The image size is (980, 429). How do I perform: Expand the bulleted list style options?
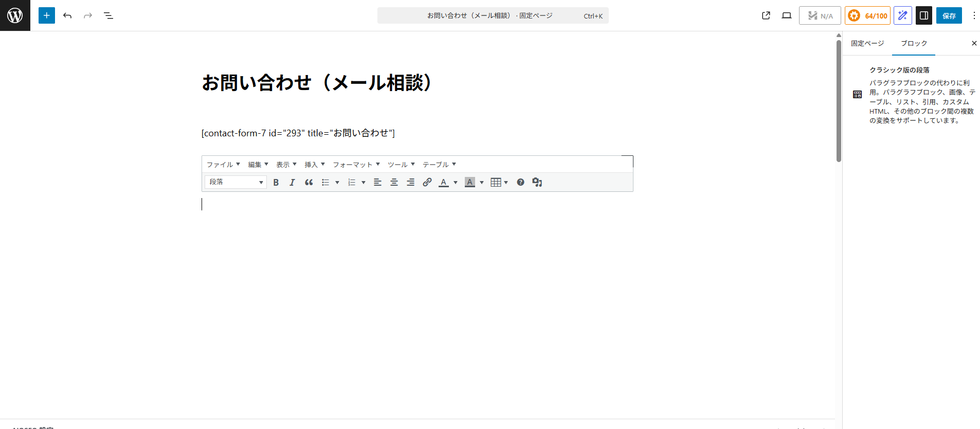pyautogui.click(x=337, y=183)
